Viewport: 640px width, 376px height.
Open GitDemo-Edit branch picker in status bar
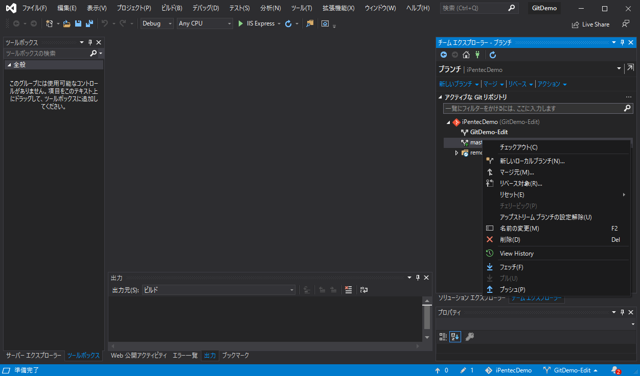pos(570,370)
